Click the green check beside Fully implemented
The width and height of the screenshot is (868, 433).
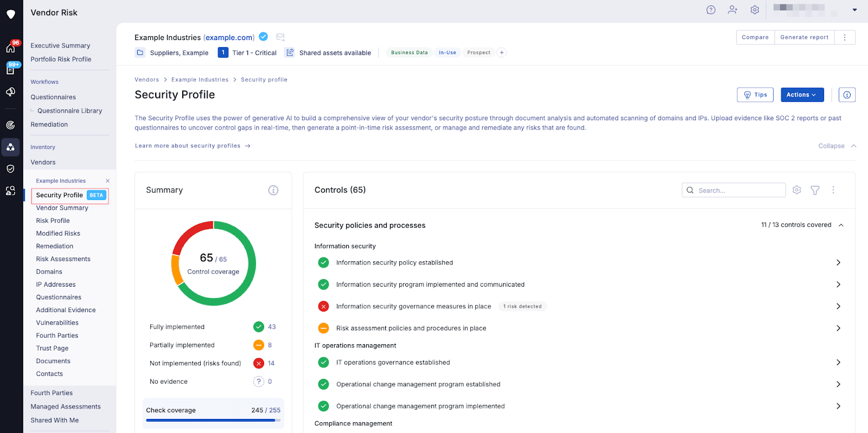[x=259, y=327]
